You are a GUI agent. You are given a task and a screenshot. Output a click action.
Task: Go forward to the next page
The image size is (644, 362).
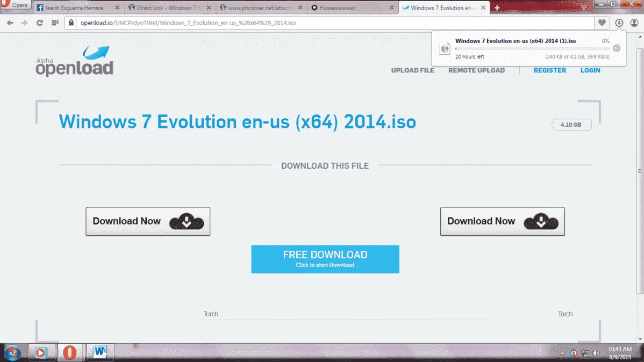(24, 23)
